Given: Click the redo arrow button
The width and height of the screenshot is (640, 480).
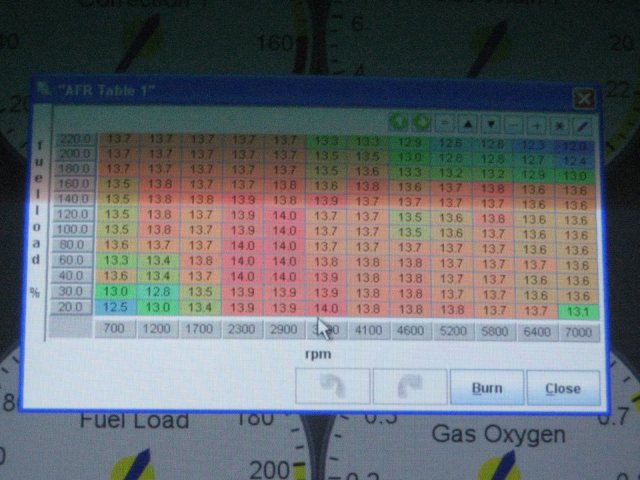Looking at the screenshot, I should click(409, 386).
